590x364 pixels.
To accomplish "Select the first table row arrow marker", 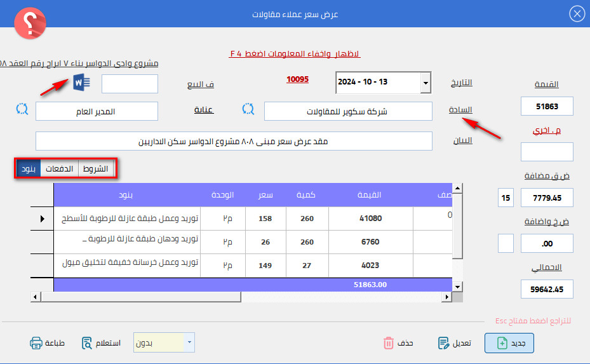I will pos(42,219).
